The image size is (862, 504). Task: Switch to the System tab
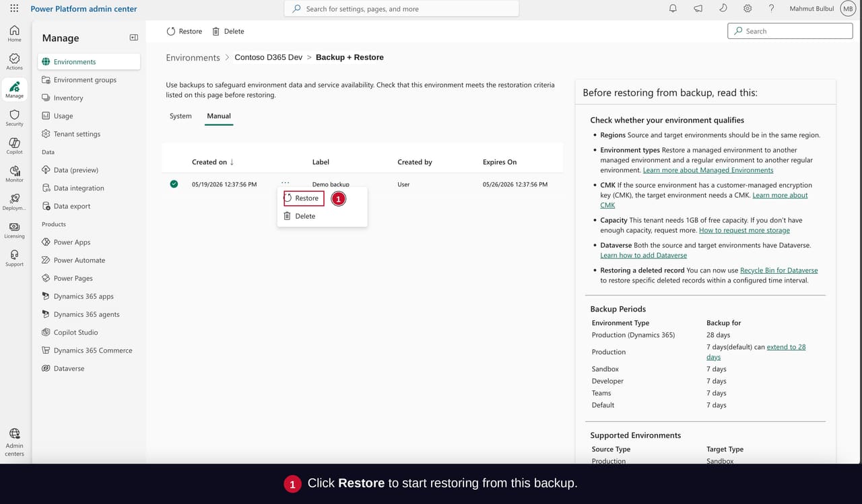tap(180, 116)
